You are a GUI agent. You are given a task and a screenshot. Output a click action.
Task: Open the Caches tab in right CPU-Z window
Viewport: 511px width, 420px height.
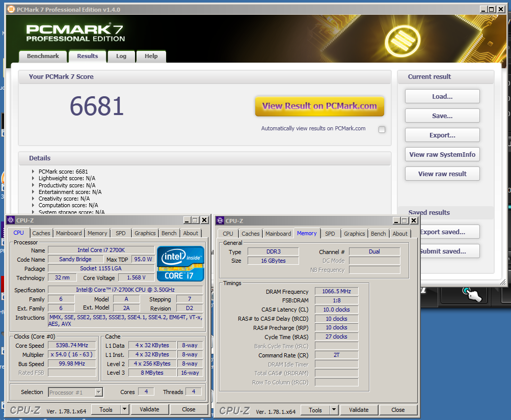click(251, 234)
